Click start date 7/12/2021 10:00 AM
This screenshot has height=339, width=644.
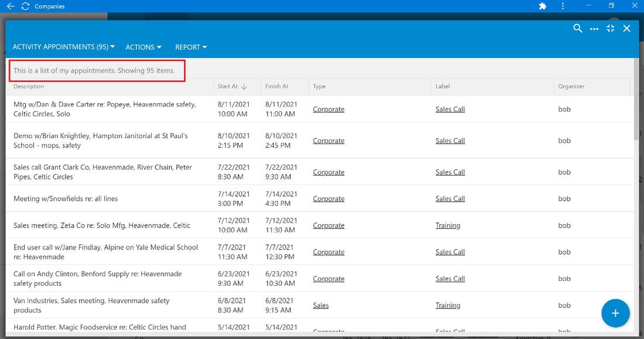[234, 225]
